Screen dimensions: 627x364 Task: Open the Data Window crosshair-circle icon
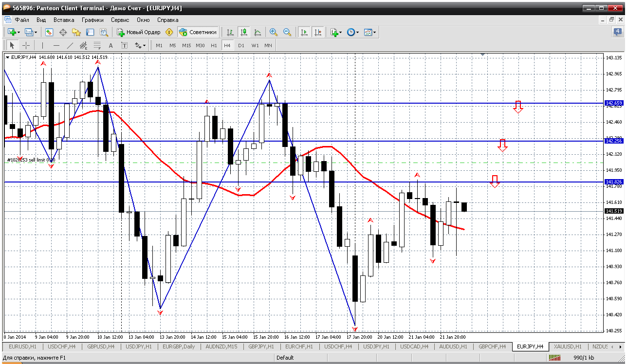[63, 32]
